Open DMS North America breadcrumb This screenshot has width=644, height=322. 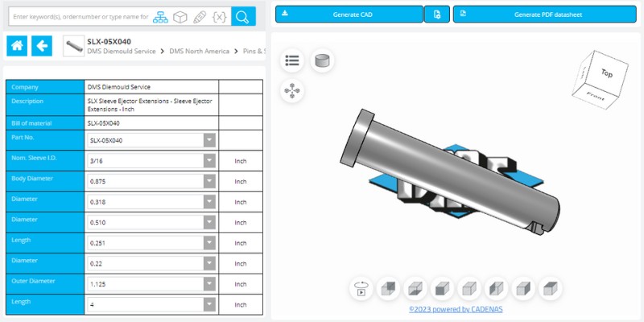[x=199, y=51]
